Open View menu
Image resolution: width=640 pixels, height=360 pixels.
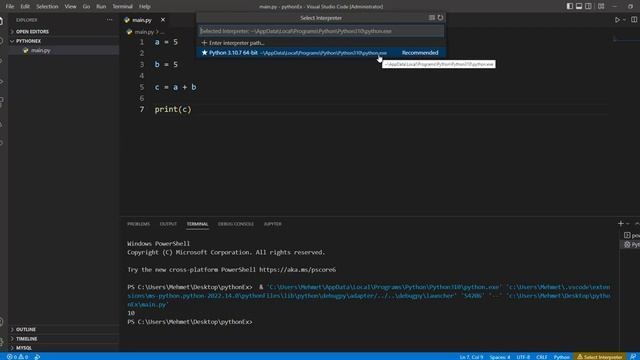(x=70, y=7)
